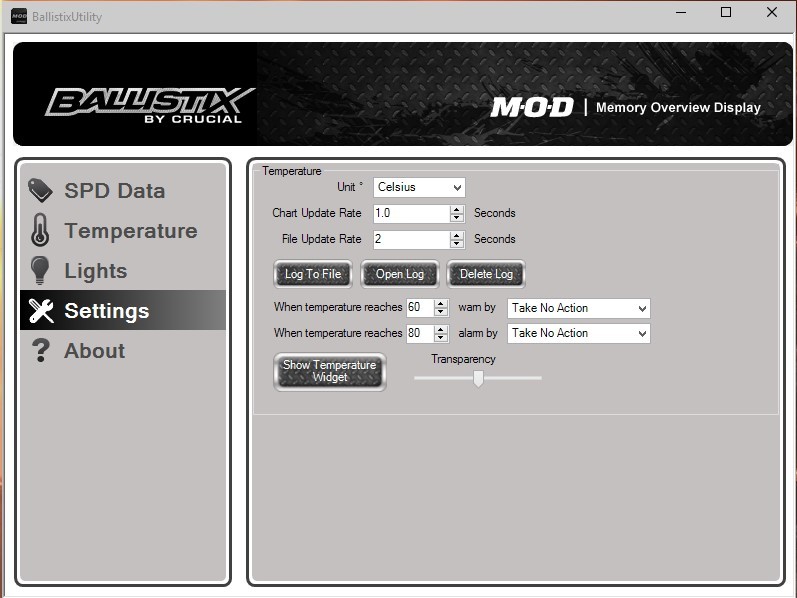Screen dimensions: 797x598
Task: Open the About page
Action: [x=122, y=350]
